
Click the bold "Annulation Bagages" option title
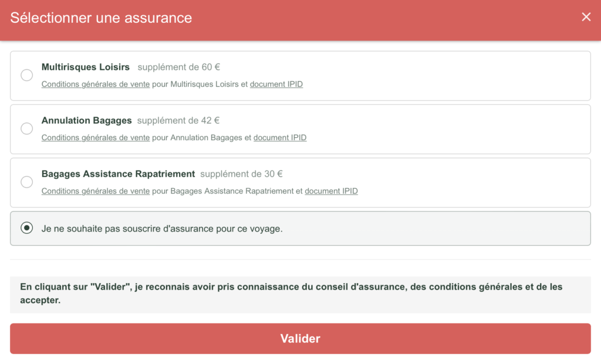tap(86, 120)
